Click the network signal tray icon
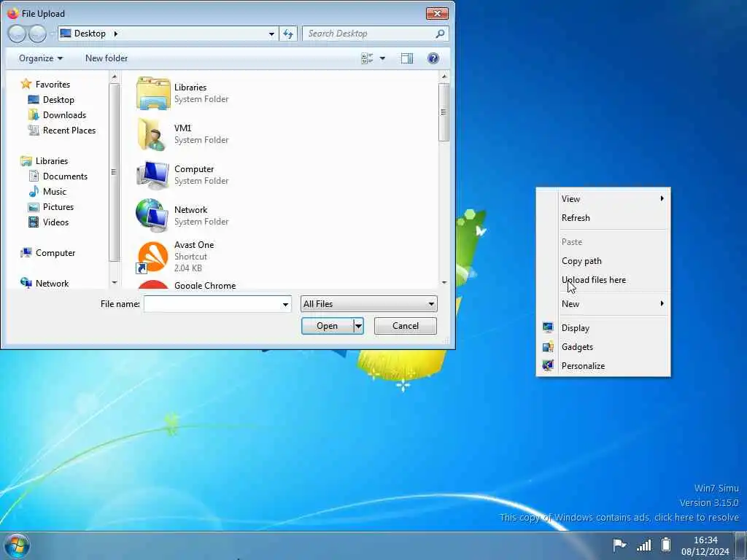This screenshot has height=560, width=747. point(644,545)
